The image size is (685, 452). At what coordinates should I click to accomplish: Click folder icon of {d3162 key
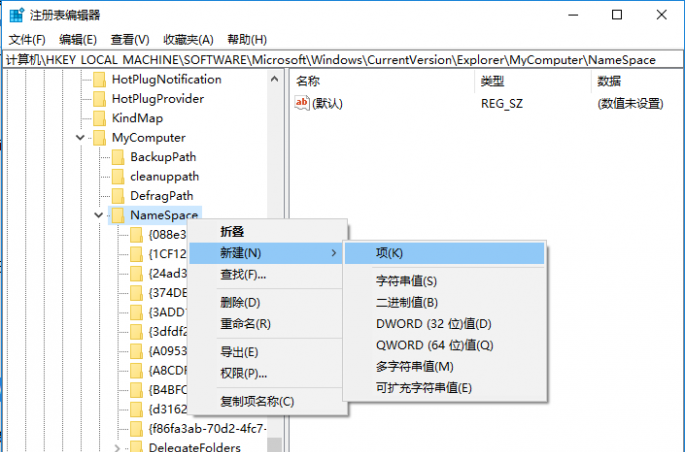[136, 409]
